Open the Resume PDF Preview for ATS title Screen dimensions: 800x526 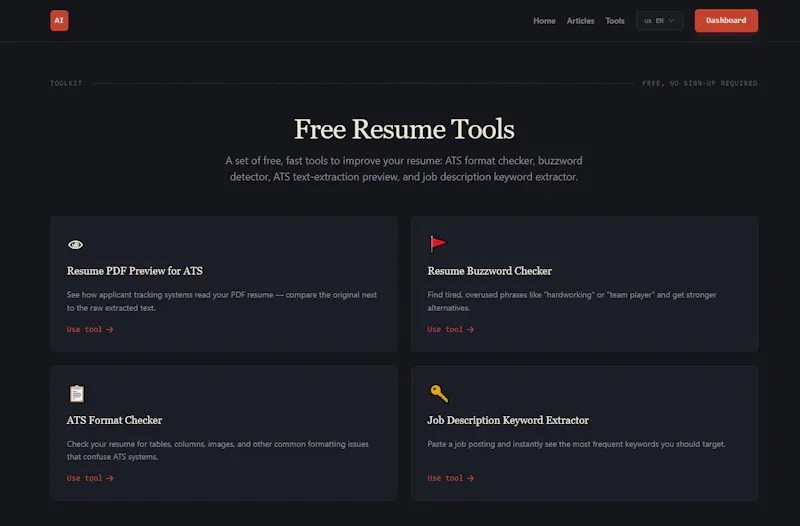coord(135,271)
